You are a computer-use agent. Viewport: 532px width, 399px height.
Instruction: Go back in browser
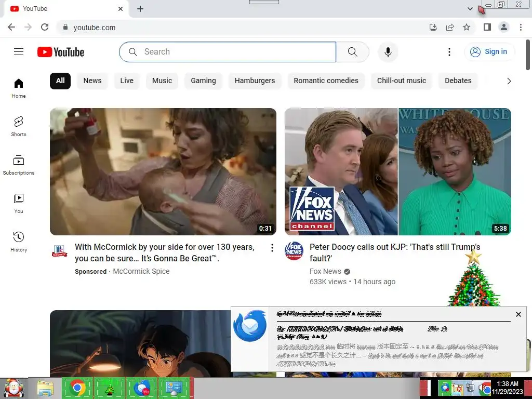tap(11, 27)
